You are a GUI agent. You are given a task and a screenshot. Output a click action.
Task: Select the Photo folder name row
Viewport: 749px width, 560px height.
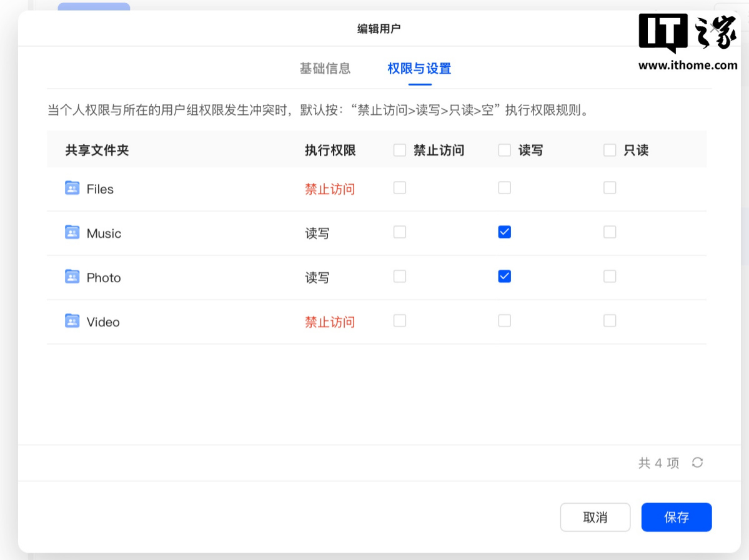[104, 278]
